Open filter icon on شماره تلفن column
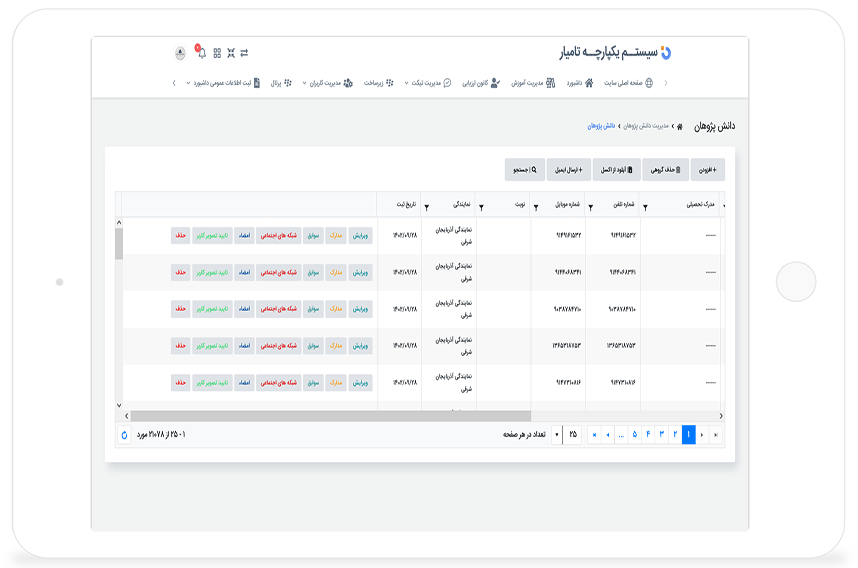The height and width of the screenshot is (568, 858). coord(590,208)
